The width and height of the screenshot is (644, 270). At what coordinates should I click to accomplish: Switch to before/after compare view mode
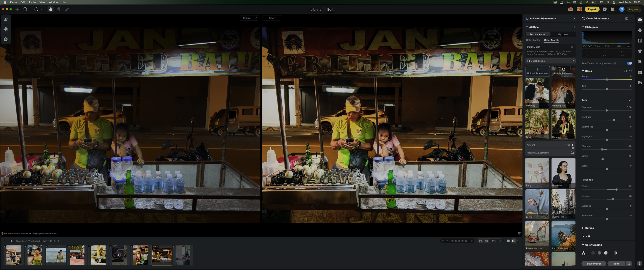tap(514, 241)
